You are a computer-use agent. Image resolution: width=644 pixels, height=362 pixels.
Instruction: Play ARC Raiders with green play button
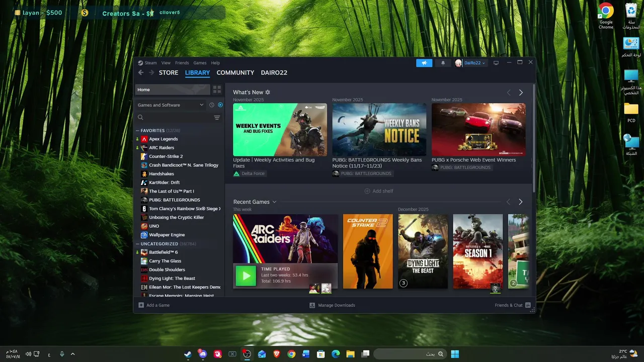pos(246,276)
